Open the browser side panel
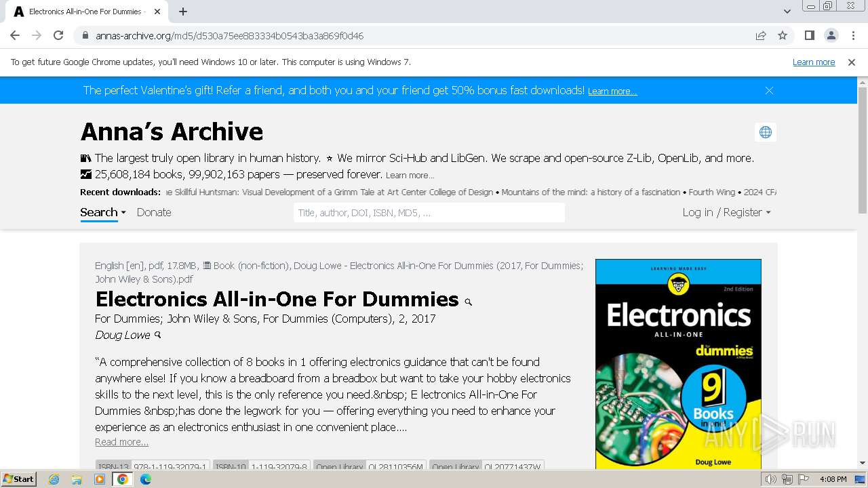This screenshot has height=488, width=868. [x=810, y=35]
